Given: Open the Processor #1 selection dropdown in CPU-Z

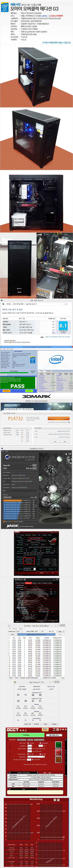Looking at the screenshot, I should pos(30,569).
